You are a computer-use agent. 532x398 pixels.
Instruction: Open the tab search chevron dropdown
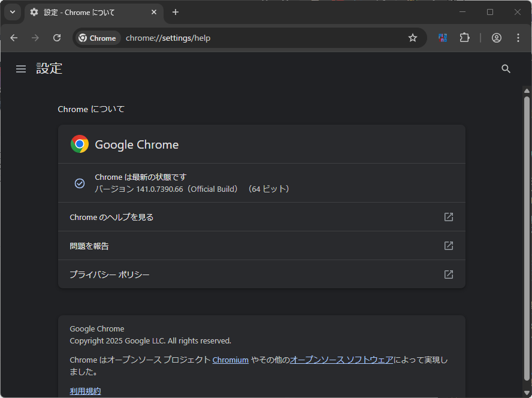pos(12,12)
